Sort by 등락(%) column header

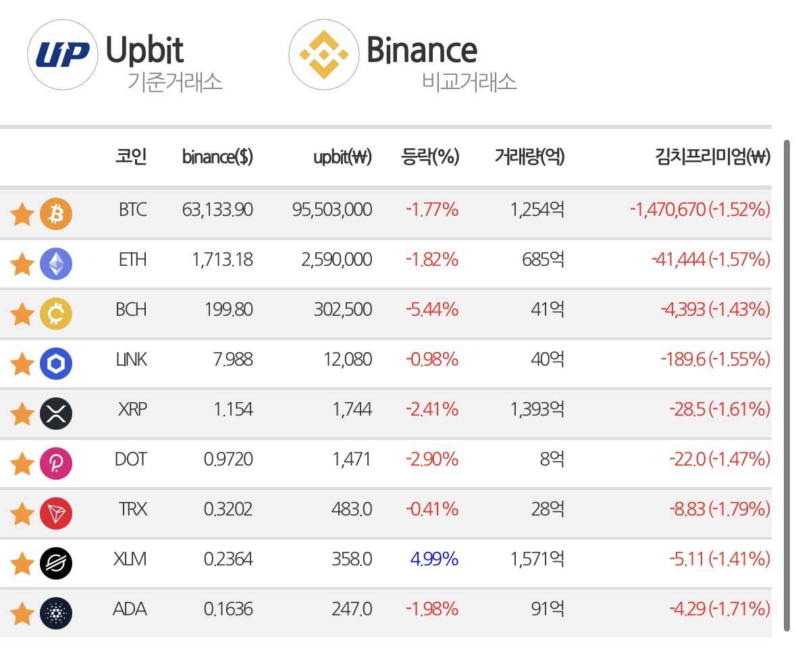pos(430,157)
